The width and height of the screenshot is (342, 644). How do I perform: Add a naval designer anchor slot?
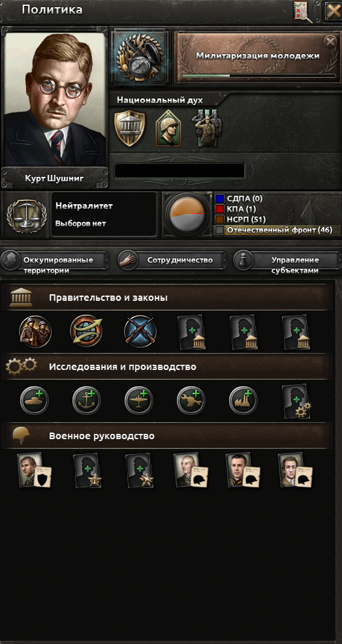click(x=87, y=400)
